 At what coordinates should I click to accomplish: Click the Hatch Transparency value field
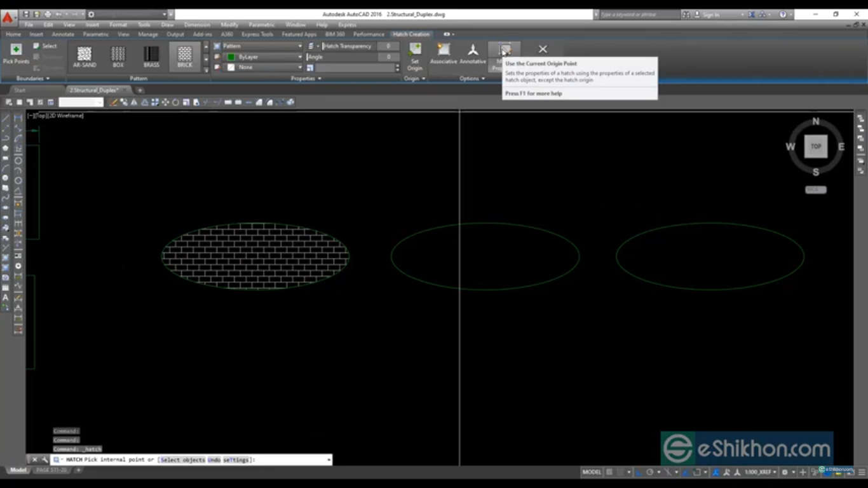(x=388, y=46)
